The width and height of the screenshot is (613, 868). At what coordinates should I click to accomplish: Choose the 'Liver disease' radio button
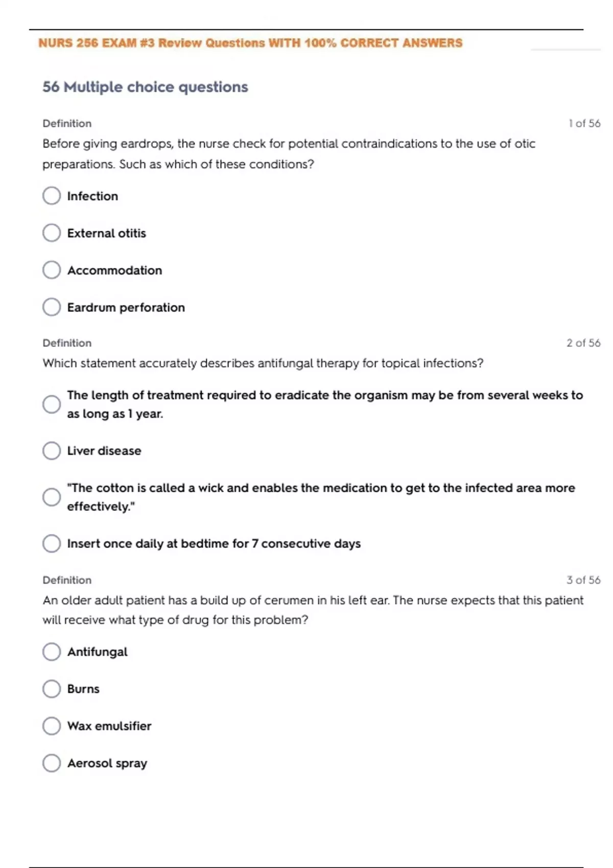[52, 451]
